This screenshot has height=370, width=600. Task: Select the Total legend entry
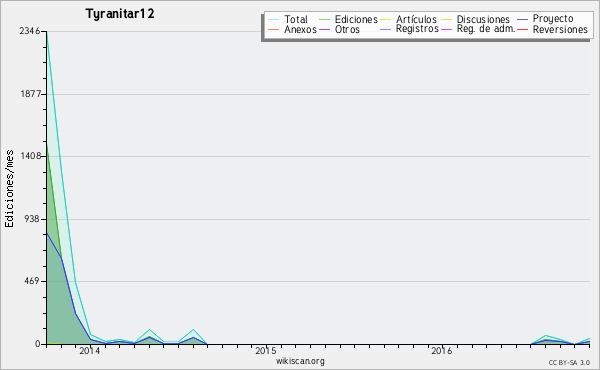pos(296,19)
